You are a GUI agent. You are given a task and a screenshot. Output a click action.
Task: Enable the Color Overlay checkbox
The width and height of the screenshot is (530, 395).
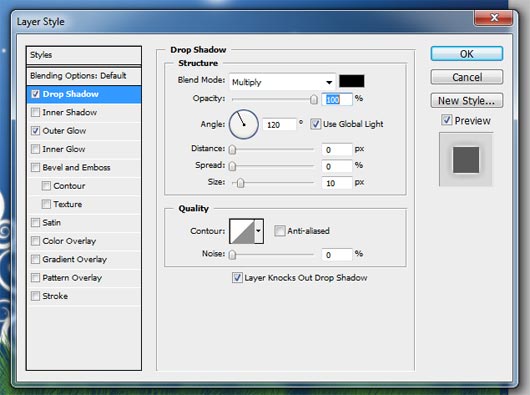click(35, 241)
